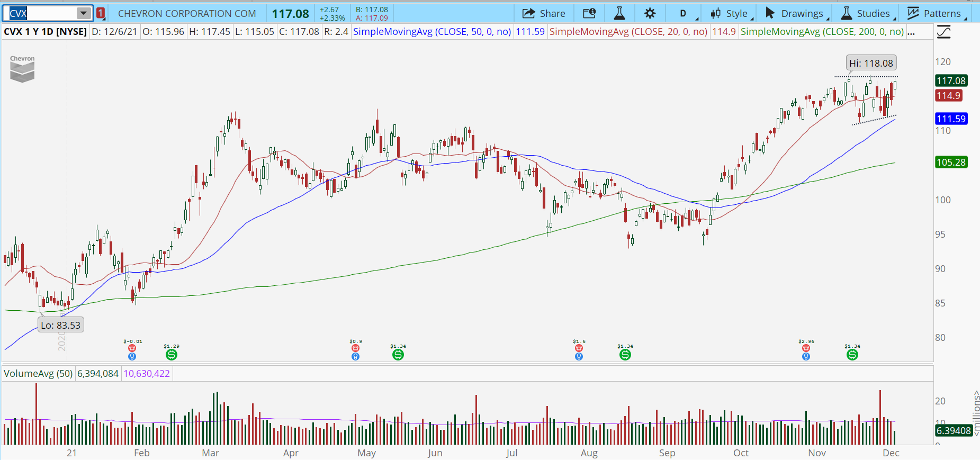Click the A: 117.09 ask quote
Image resolution: width=980 pixels, height=460 pixels.
point(372,18)
